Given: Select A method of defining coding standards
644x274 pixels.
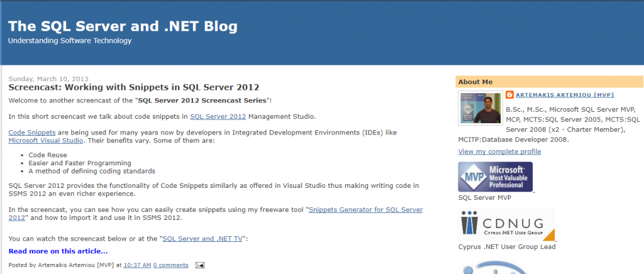Looking at the screenshot, I should pos(92,171).
